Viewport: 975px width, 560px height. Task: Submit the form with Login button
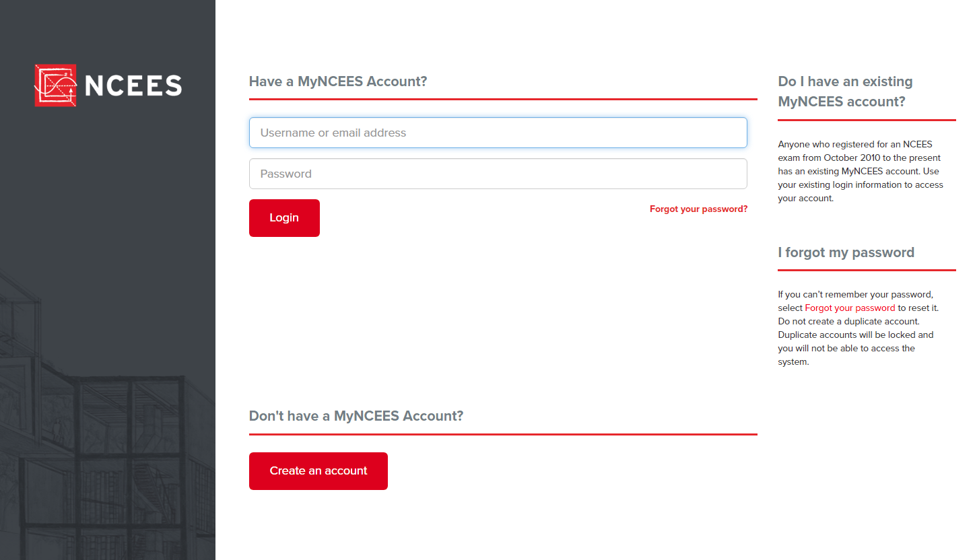click(x=284, y=218)
